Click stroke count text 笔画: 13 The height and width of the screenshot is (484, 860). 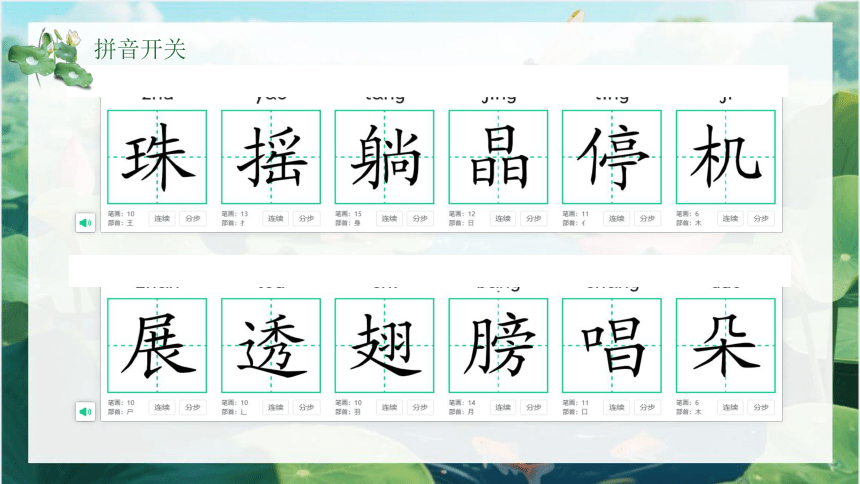tap(235, 214)
